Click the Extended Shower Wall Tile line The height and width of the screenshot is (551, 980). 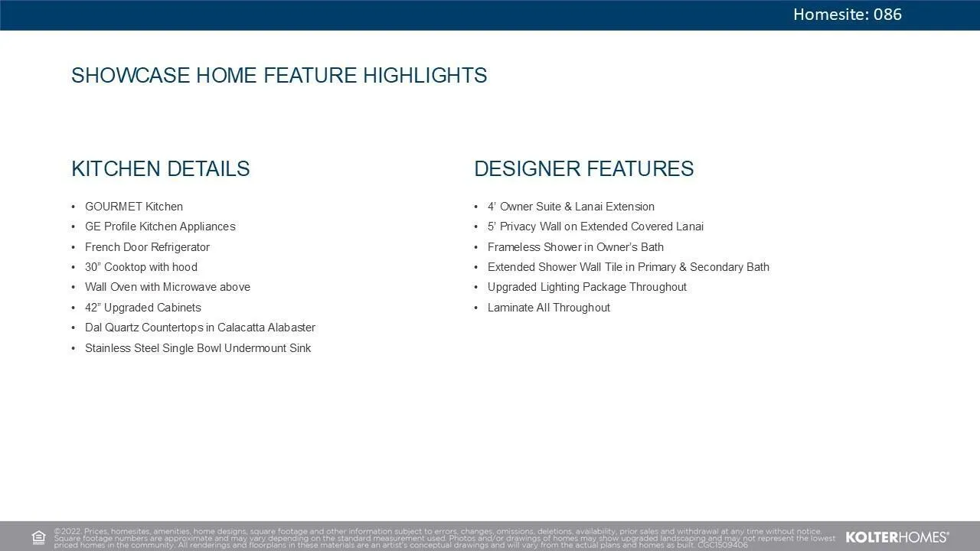(628, 267)
